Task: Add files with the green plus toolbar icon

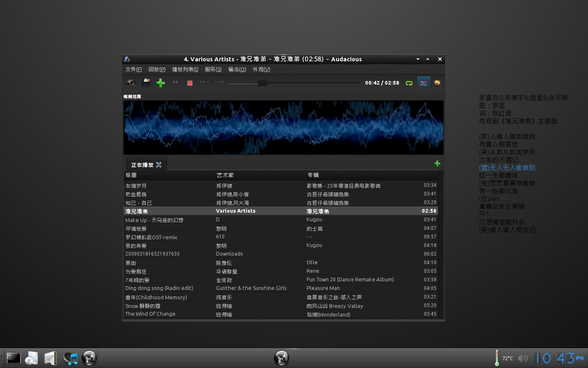Action: 160,83
